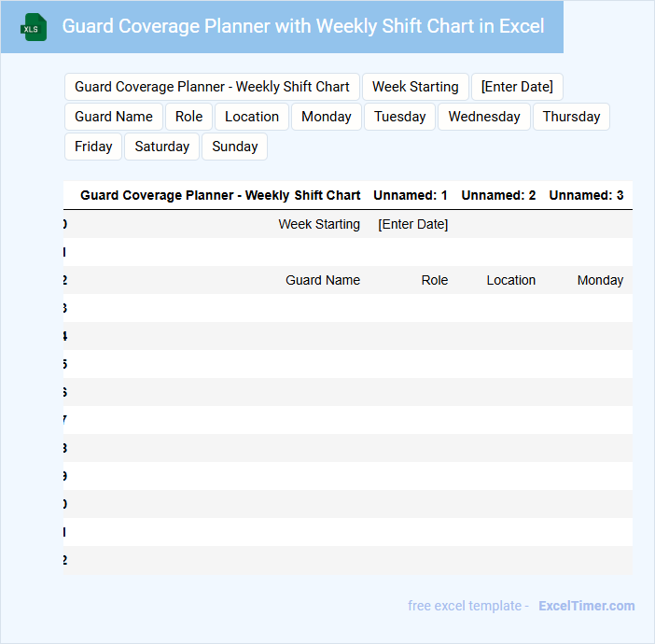Click table header 'Guard Coverage Planner - Weekly Shift Chart'
The height and width of the screenshot is (644, 655).
point(220,195)
